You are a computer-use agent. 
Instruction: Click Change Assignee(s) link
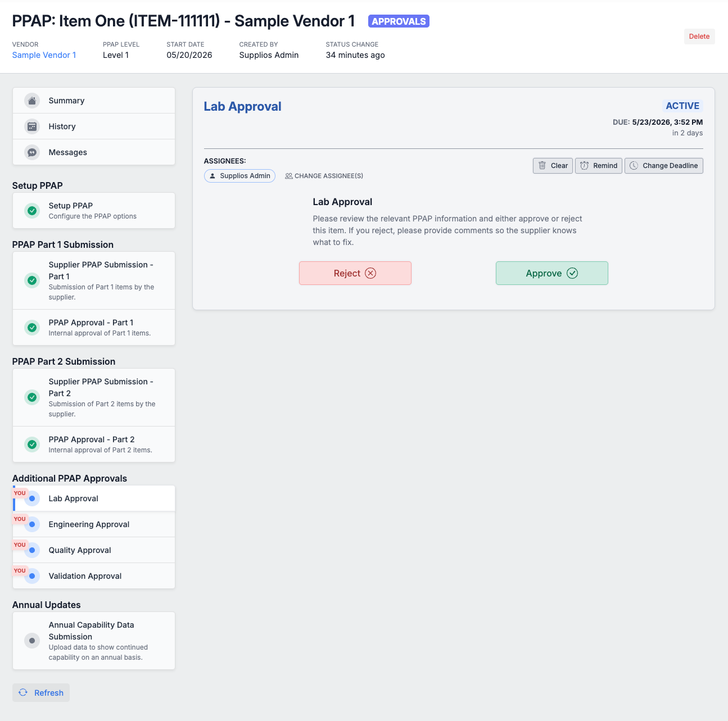click(324, 176)
